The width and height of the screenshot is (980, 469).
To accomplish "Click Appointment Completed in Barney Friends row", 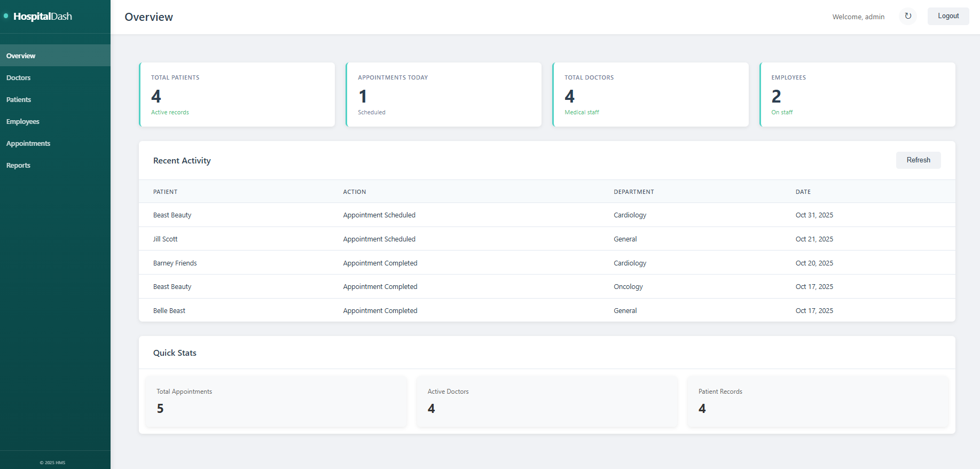I will pos(380,263).
